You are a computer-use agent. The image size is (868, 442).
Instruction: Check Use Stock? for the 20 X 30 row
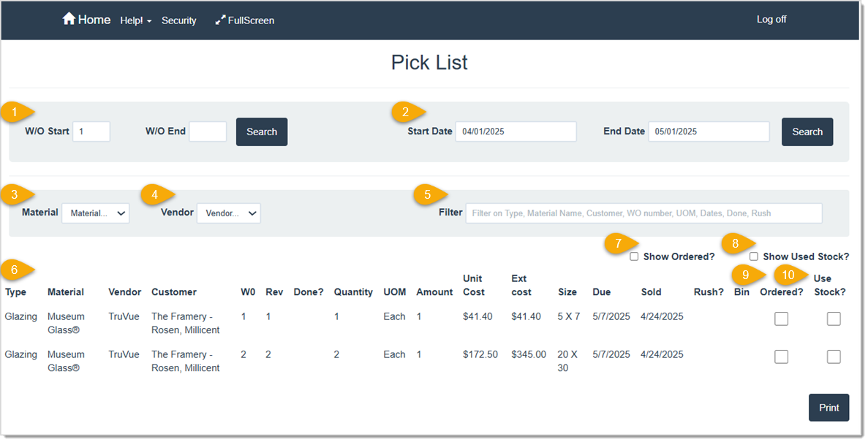834,357
